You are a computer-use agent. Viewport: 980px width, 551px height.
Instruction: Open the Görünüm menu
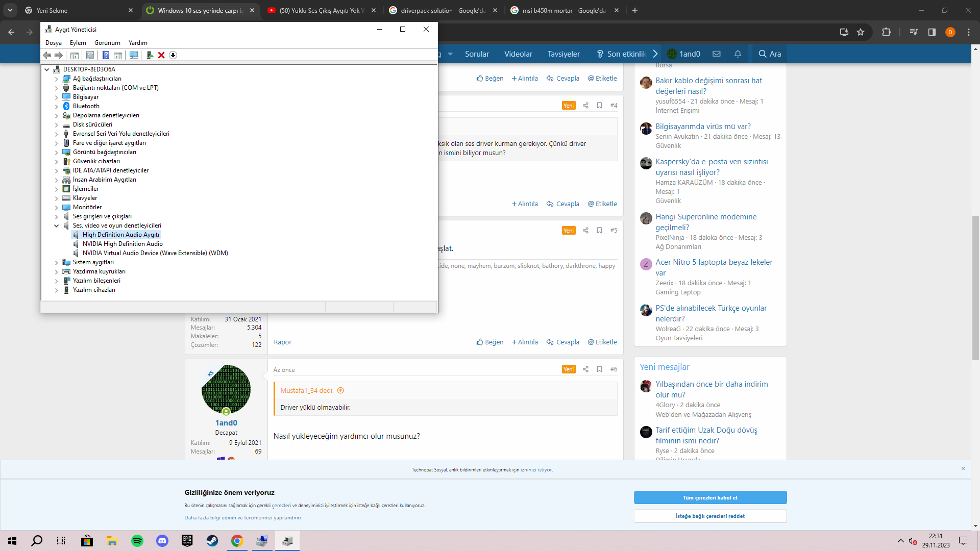click(107, 43)
